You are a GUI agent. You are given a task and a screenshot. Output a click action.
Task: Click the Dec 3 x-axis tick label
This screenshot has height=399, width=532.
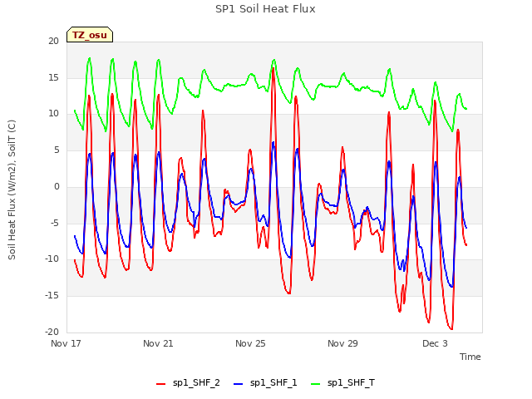(x=435, y=343)
